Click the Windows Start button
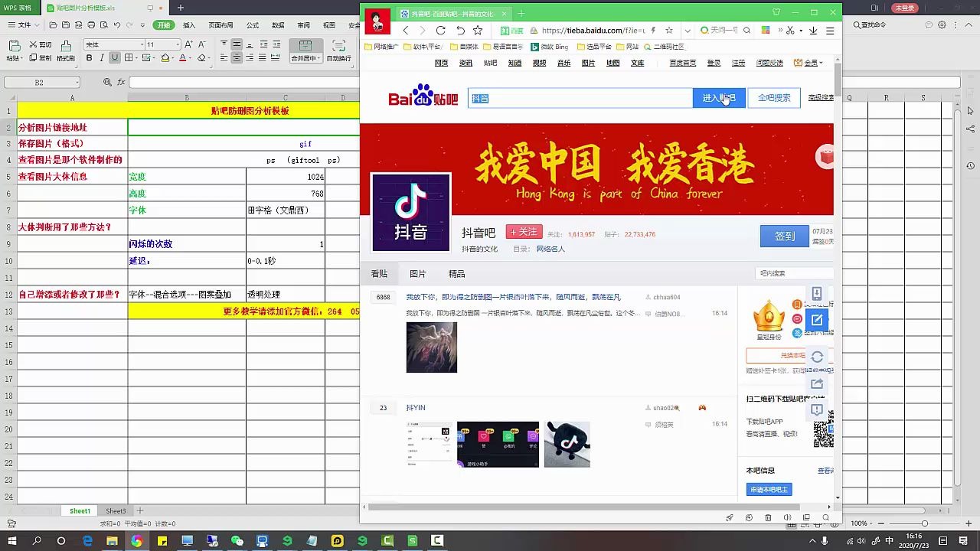The height and width of the screenshot is (551, 980). coord(11,541)
